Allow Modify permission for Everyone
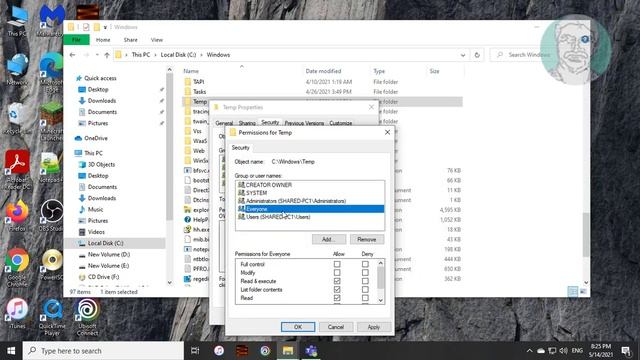This screenshot has height=360, width=640. [x=337, y=272]
